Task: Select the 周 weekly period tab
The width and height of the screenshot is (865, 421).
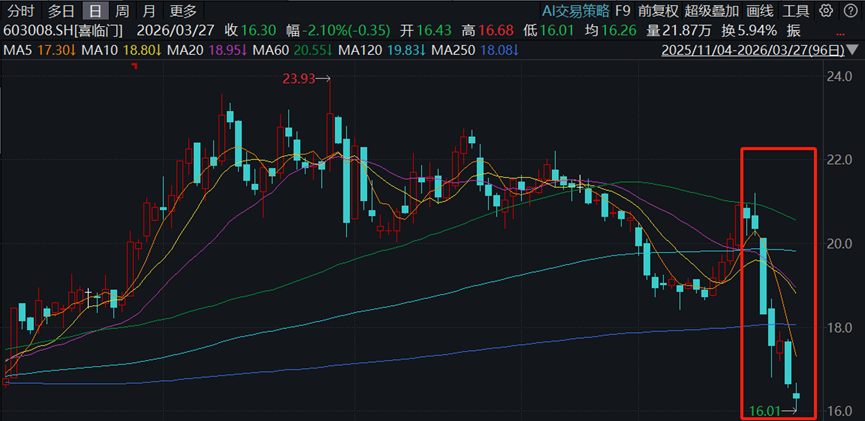Action: [x=122, y=10]
